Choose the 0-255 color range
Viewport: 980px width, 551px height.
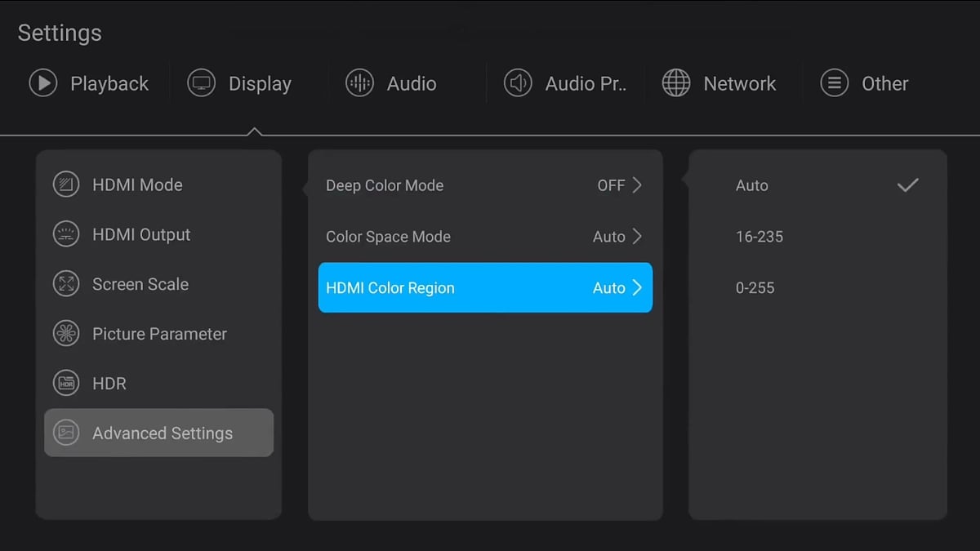pyautogui.click(x=755, y=288)
